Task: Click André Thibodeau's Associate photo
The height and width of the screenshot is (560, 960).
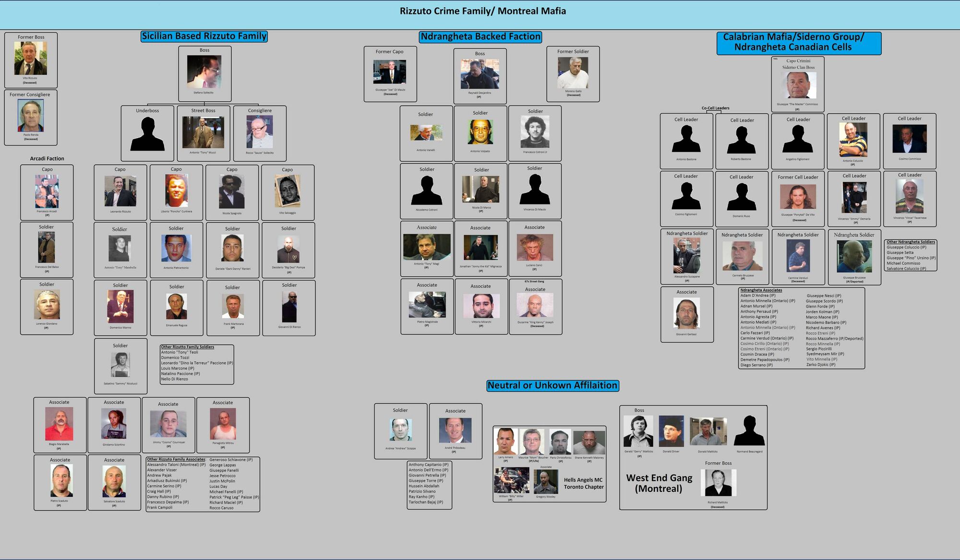Action: [x=455, y=430]
